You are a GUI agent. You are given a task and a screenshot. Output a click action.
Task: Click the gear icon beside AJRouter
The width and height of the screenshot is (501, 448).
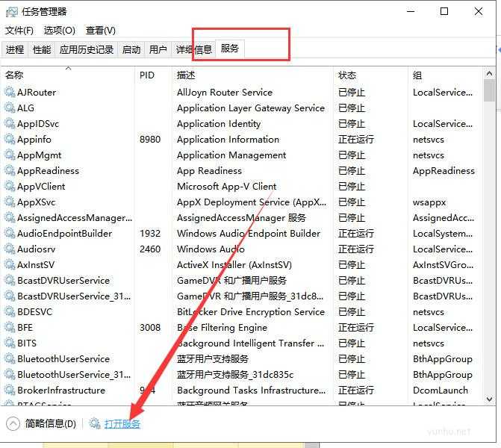(10, 93)
